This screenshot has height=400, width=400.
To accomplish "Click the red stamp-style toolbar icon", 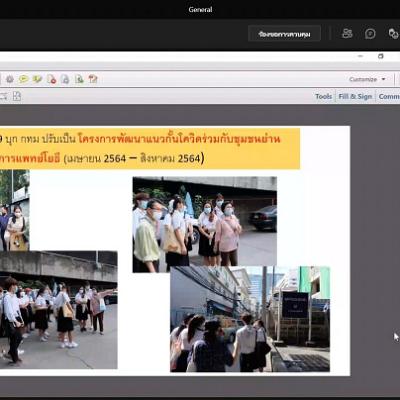I will (93, 79).
